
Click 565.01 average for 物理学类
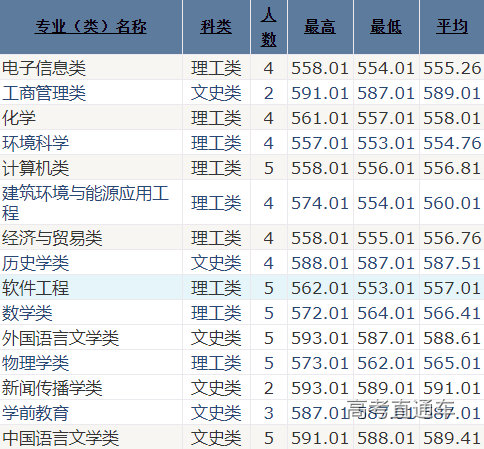click(x=452, y=363)
